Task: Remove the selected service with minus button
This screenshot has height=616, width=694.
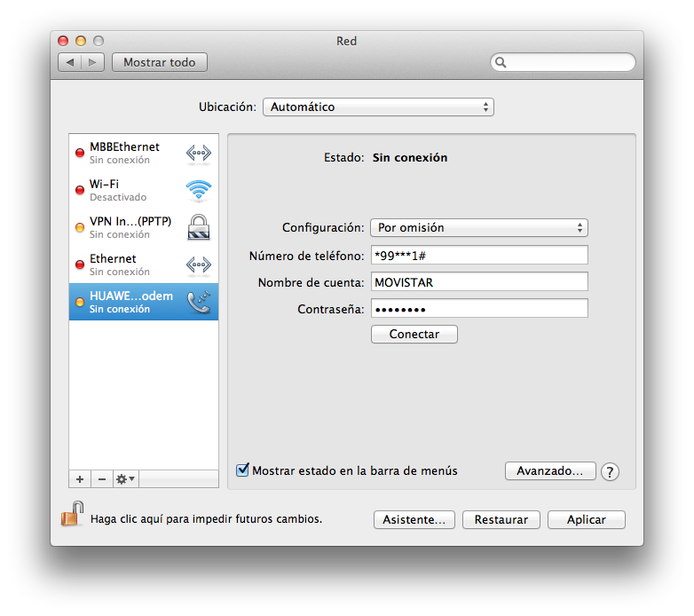Action: [x=102, y=478]
